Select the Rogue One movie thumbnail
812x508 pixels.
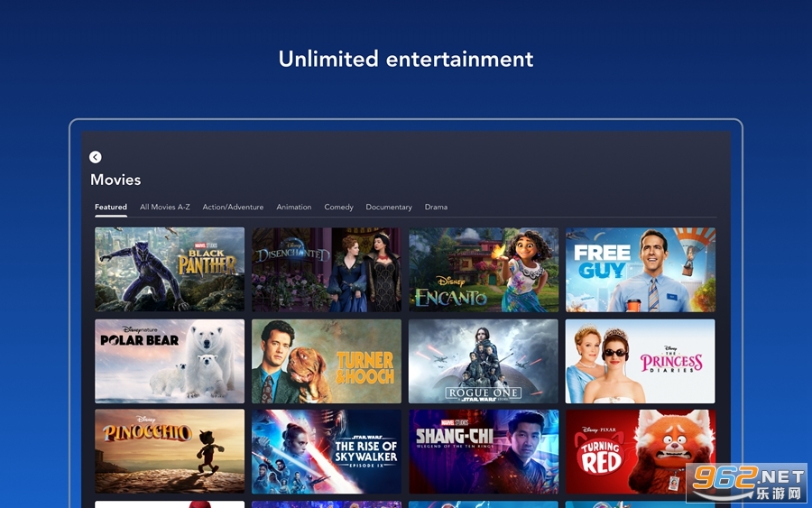[484, 361]
